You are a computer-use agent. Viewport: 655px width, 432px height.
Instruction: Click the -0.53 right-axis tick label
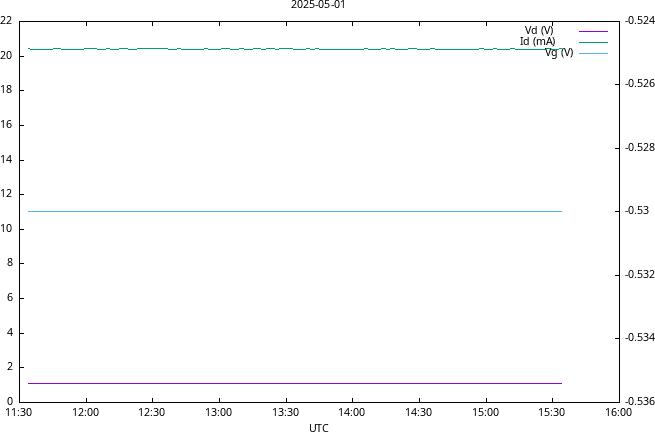[637, 211]
